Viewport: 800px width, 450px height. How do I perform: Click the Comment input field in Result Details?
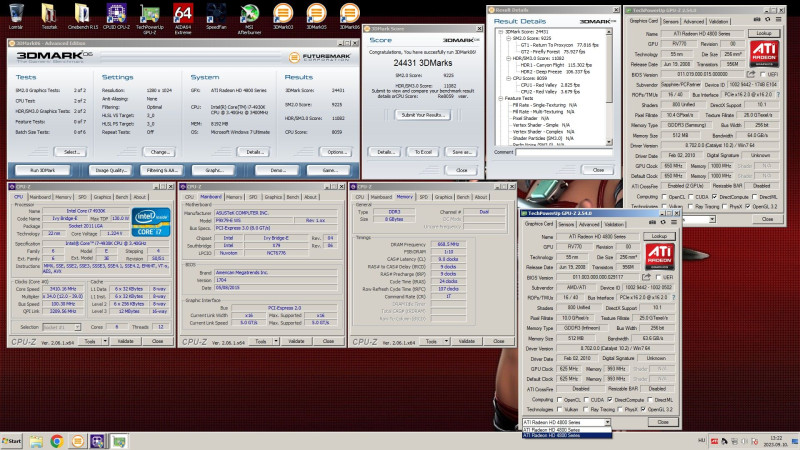tap(564, 152)
